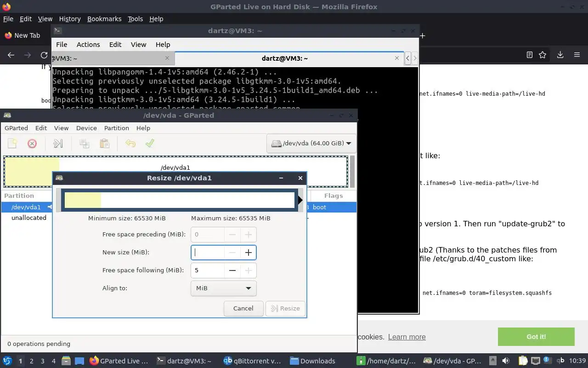Click the green Apply operations checkmark

[x=150, y=144]
